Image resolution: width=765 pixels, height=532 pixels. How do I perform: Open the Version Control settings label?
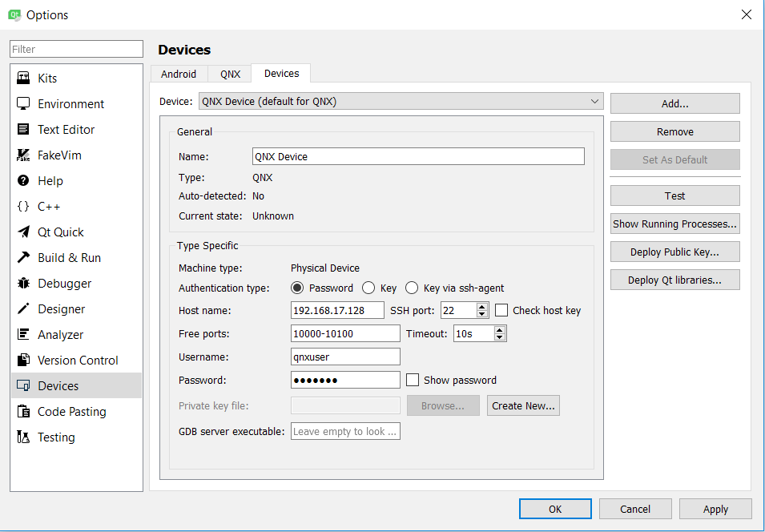tap(78, 361)
